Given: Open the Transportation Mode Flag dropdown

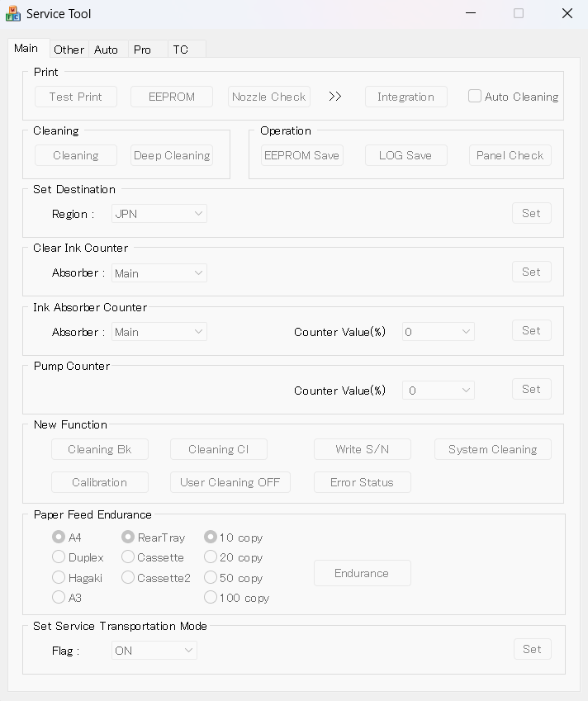Looking at the screenshot, I should pos(154,651).
